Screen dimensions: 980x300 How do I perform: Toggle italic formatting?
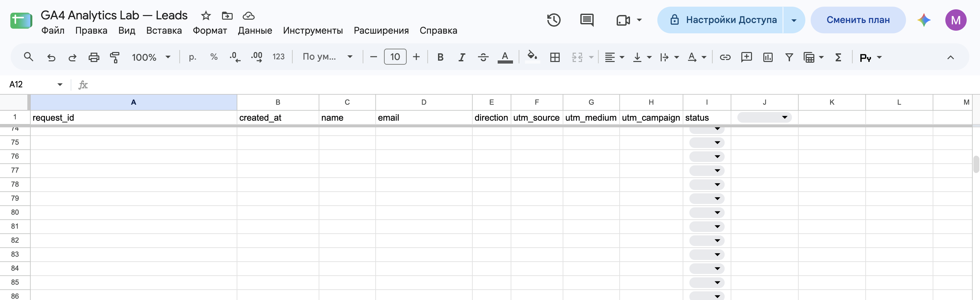pos(461,57)
